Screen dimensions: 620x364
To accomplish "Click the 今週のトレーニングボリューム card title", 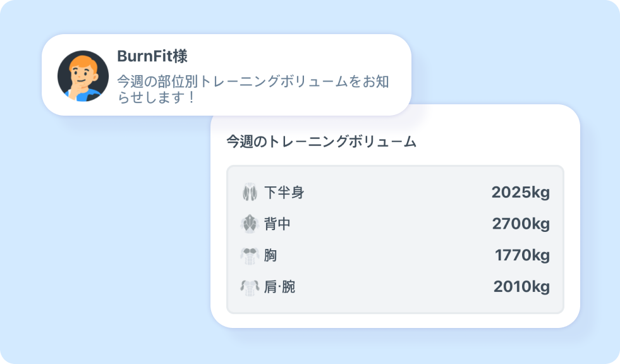I will pos(321,142).
